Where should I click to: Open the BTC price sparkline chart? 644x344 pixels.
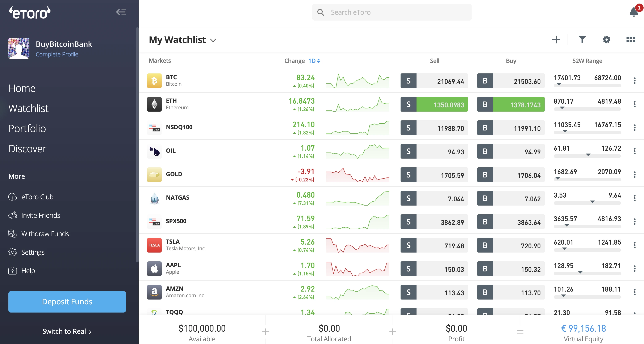(357, 81)
